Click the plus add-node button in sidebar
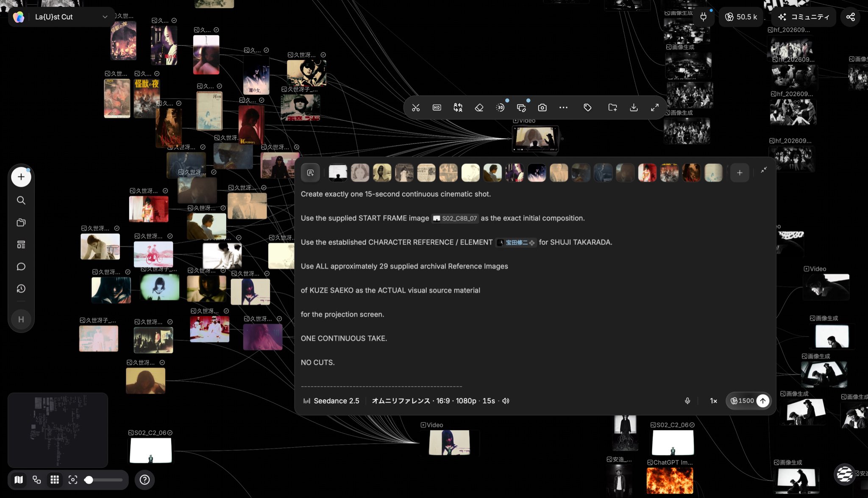868x498 pixels. pos(21,177)
